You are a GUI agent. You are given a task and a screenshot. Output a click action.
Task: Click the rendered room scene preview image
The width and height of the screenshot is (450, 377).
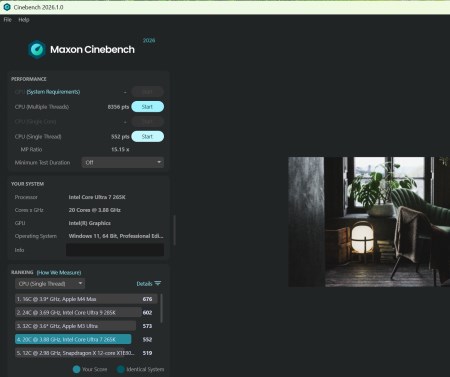pos(369,222)
